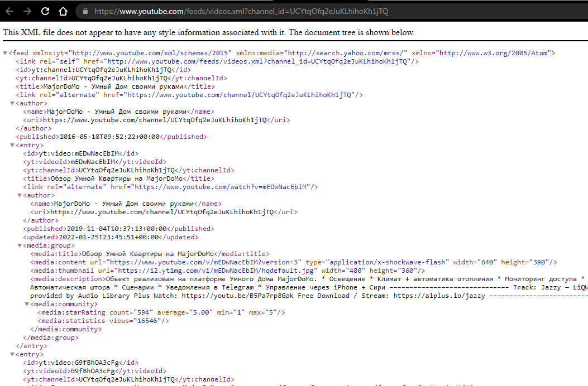Collapse the second entry with video G9fBhOA3cFg
This screenshot has width=588, height=386.
[12, 354]
